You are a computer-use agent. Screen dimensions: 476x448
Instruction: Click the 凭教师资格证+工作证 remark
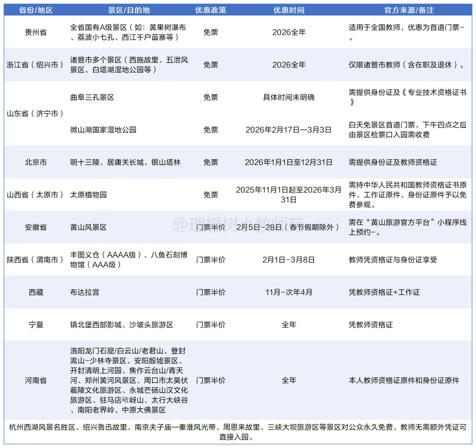384,292
